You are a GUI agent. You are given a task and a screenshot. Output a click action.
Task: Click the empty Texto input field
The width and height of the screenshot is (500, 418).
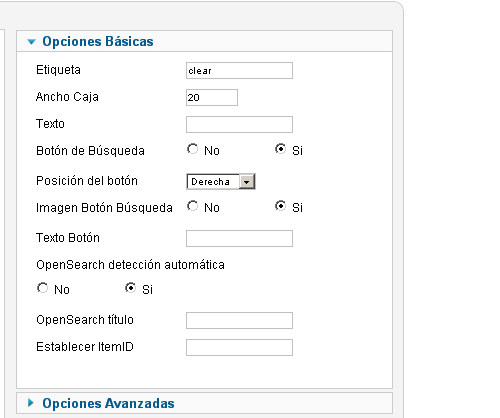[x=239, y=125]
